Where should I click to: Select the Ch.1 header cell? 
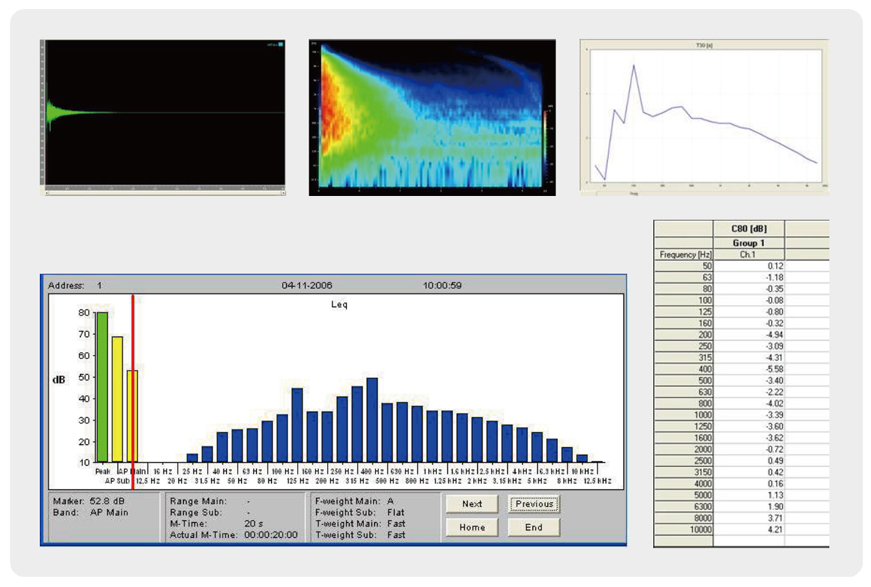(x=749, y=254)
